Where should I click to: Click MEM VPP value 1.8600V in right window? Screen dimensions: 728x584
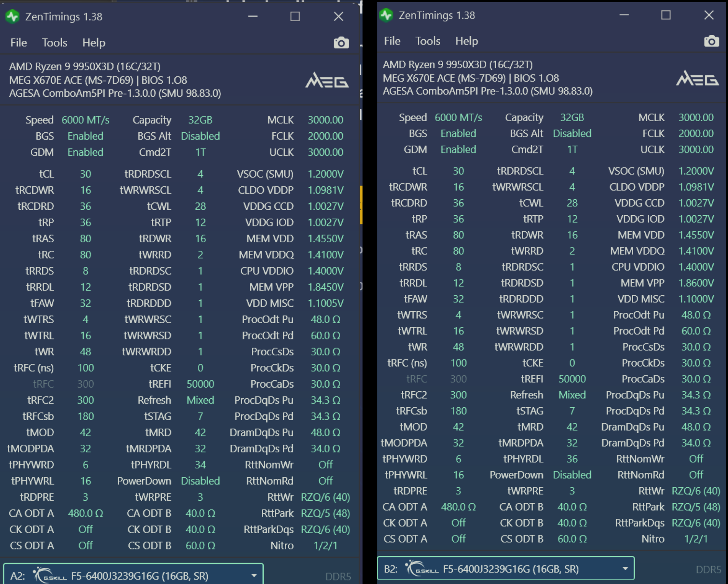(696, 283)
